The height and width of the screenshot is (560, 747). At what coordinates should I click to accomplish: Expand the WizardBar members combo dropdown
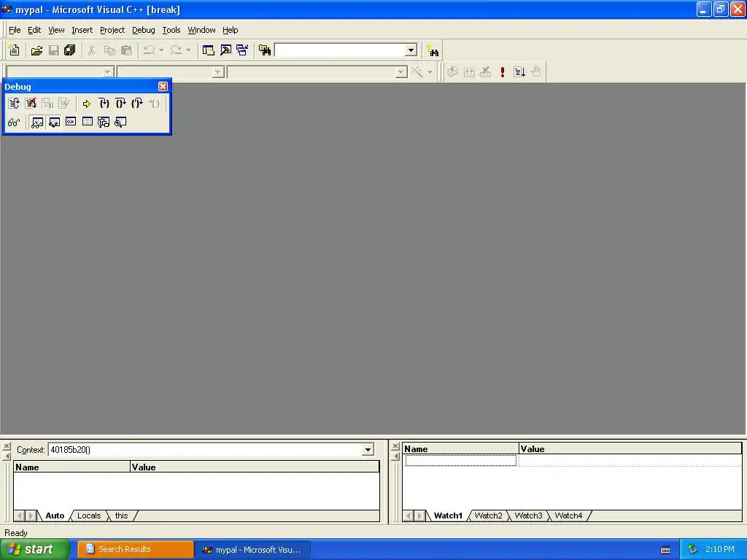pyautogui.click(x=401, y=72)
